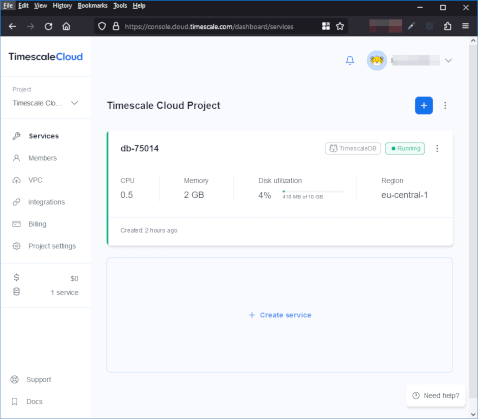
Task: Click the Support lifebuoy icon
Action: (15, 379)
